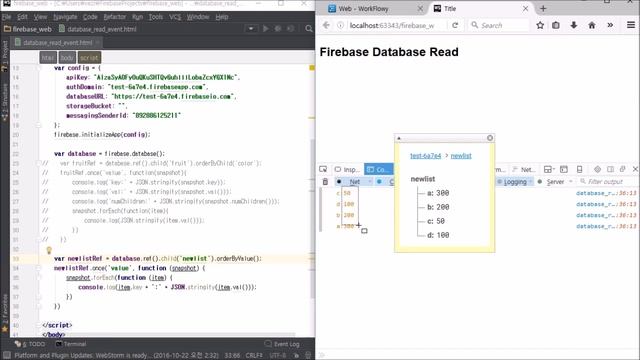
Task: Open the File menu in WebStorm
Action: 7,17
